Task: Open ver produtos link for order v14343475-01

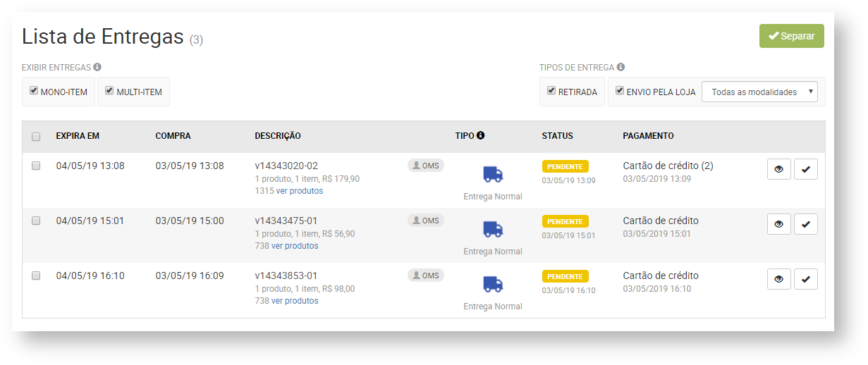Action: pyautogui.click(x=295, y=246)
